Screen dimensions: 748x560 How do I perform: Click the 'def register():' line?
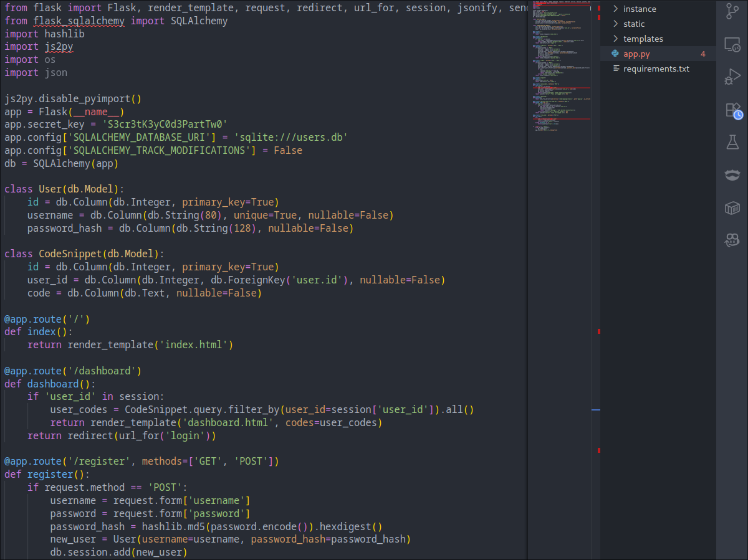[47, 475]
